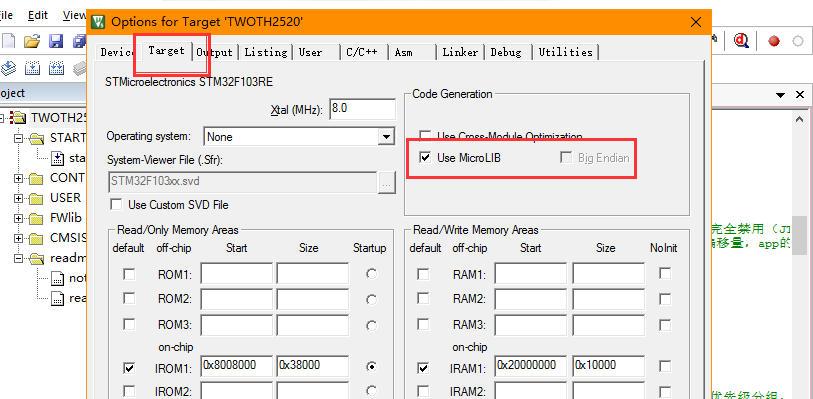The image size is (813, 399).
Task: Switch to the Output tab
Action: tap(215, 52)
